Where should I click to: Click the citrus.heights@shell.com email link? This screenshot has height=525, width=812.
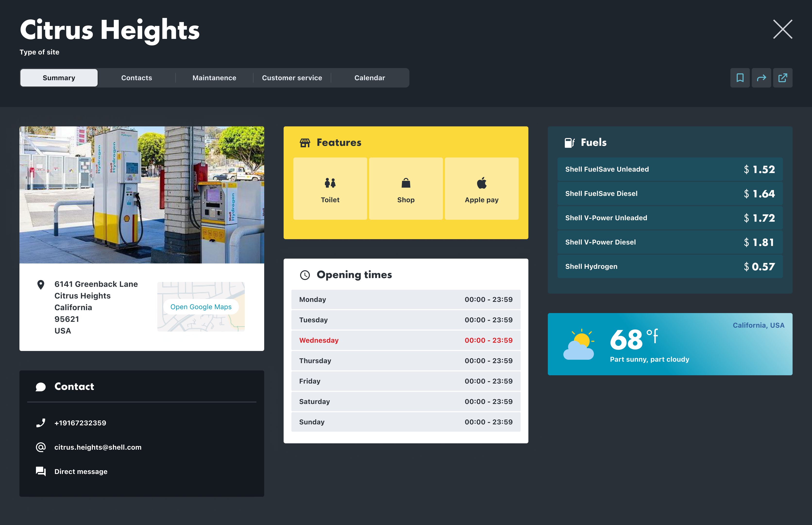click(98, 447)
